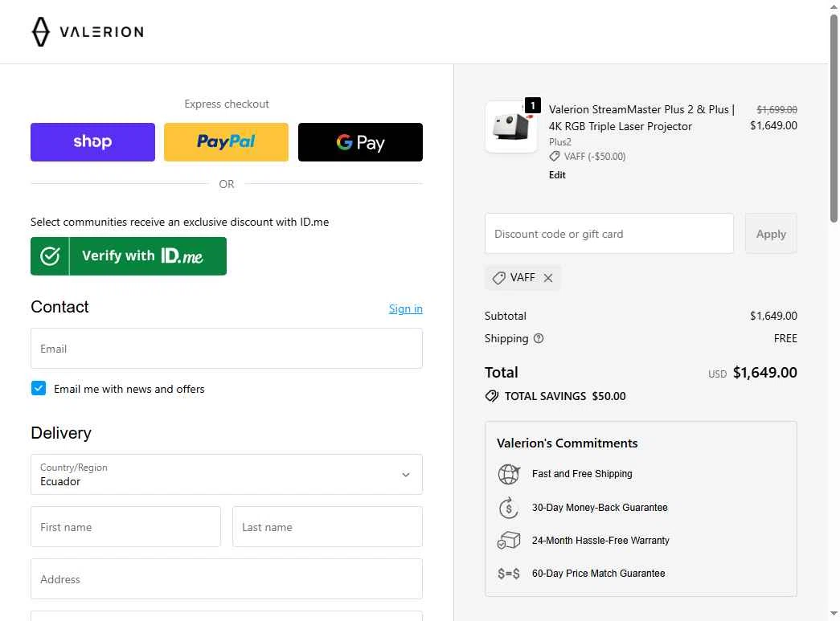Choose PayPal express checkout
The height and width of the screenshot is (621, 840).
(226, 142)
